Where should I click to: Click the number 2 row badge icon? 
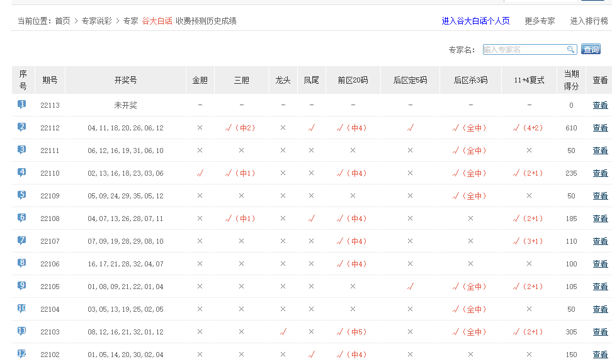click(x=22, y=127)
